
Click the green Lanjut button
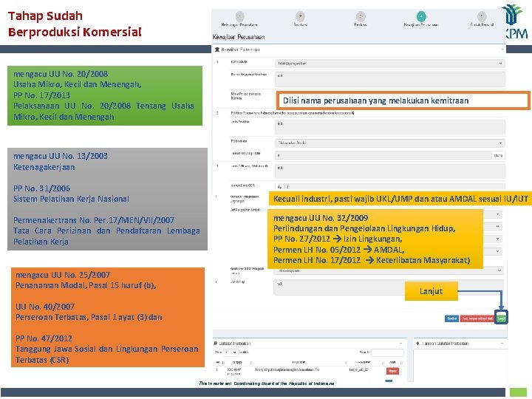pos(501,318)
